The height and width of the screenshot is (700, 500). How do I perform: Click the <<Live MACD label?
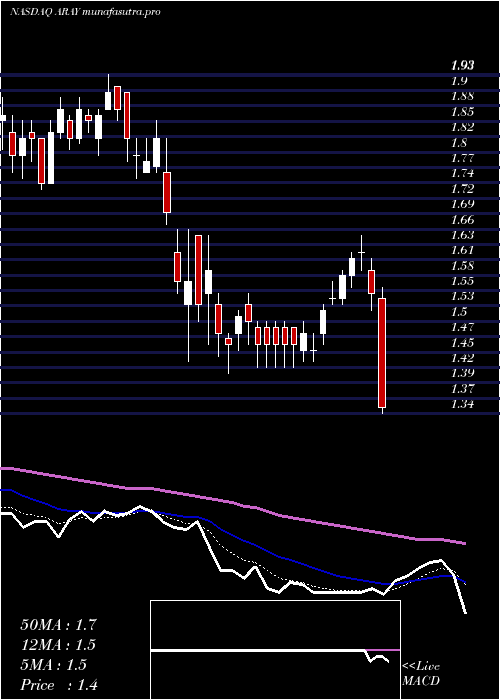point(421,674)
